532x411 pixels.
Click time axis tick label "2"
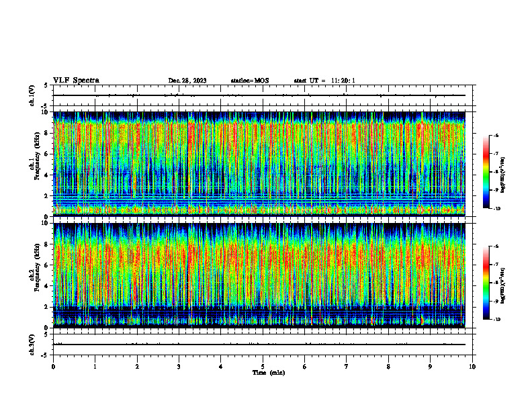(x=137, y=367)
